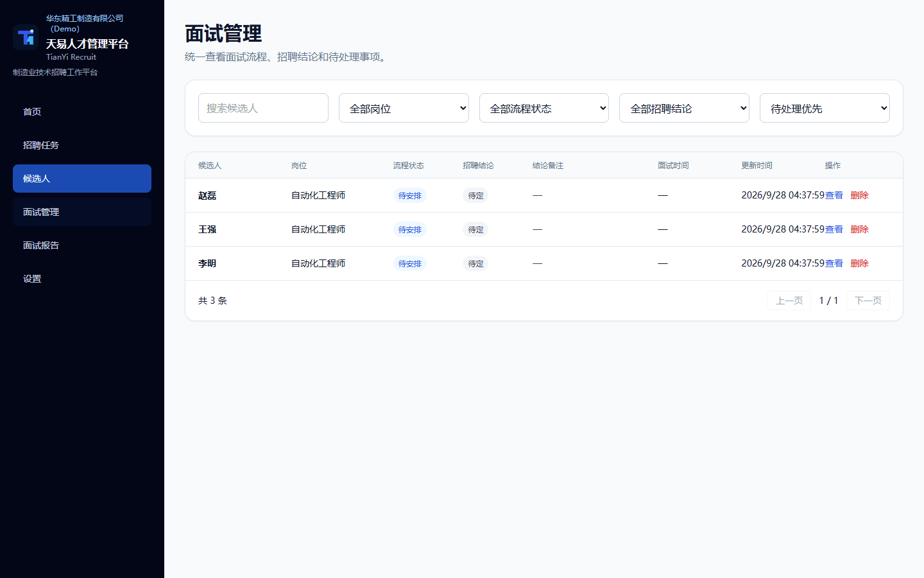Expand the 全部招聘结论 dropdown
924x578 pixels.
click(x=684, y=108)
